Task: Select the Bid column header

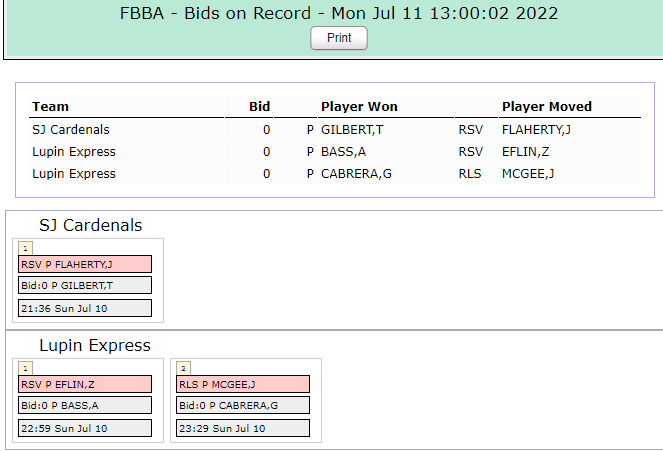Action: click(x=259, y=107)
